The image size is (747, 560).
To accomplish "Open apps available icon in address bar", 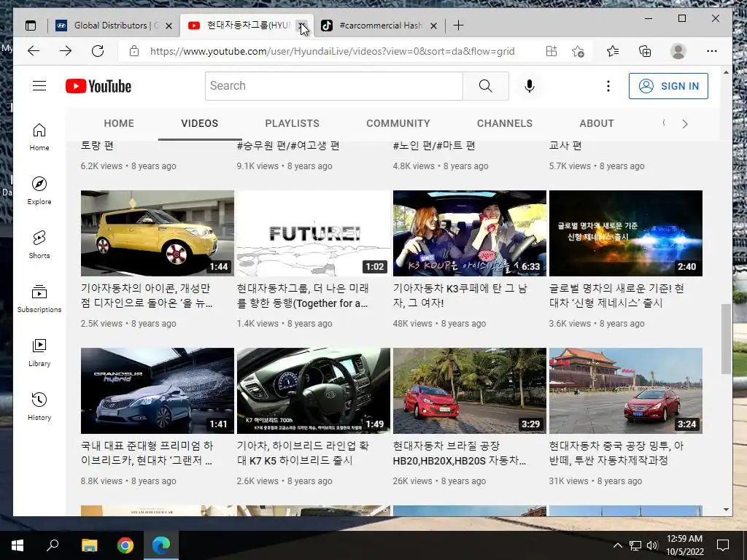I will [x=551, y=51].
